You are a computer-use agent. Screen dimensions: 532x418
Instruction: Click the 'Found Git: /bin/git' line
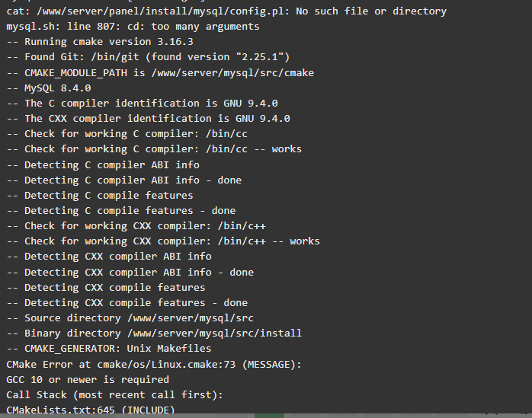tap(148, 56)
